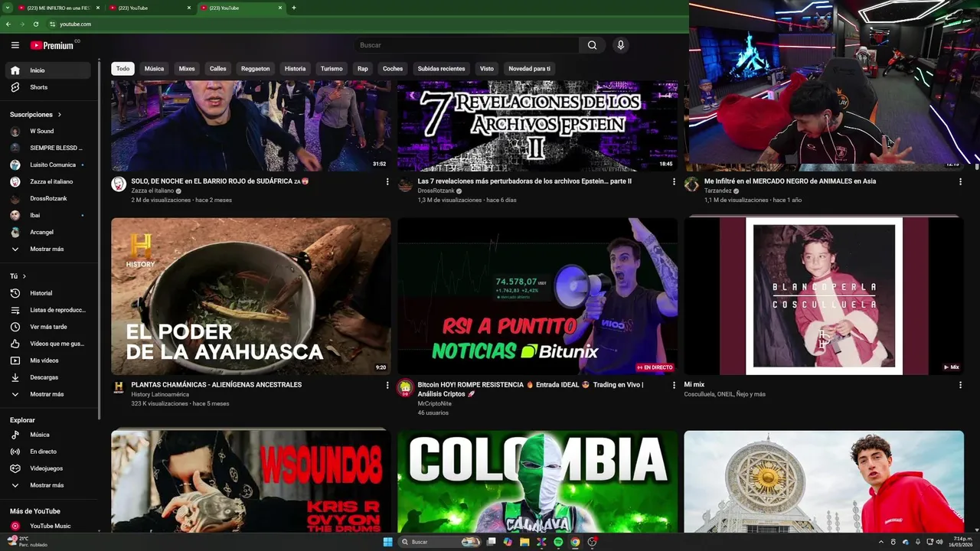Screen dimensions: 980x551
Task: Go back in the browser
Action: pyautogui.click(x=8, y=24)
